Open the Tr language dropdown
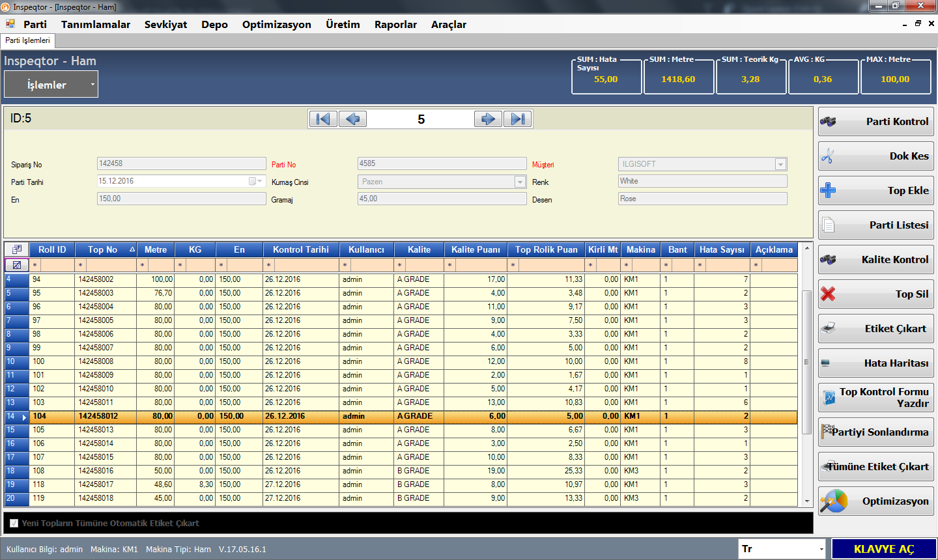 point(821,549)
